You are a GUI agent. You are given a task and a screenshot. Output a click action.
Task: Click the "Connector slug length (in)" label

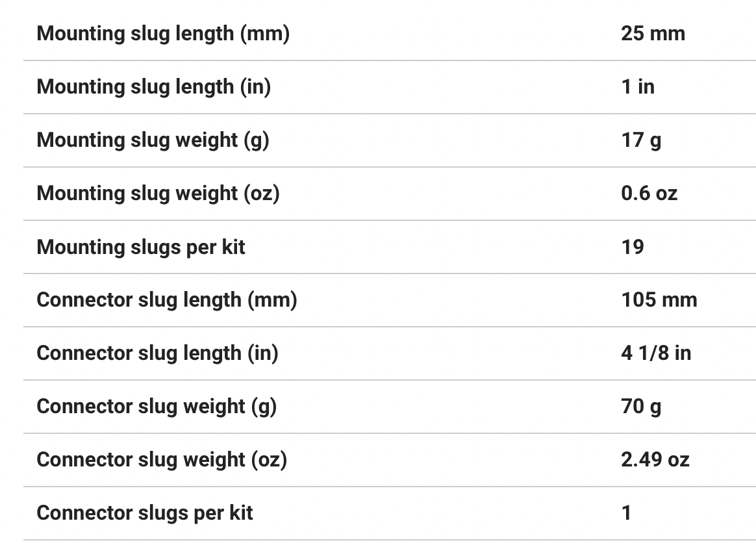157,353
